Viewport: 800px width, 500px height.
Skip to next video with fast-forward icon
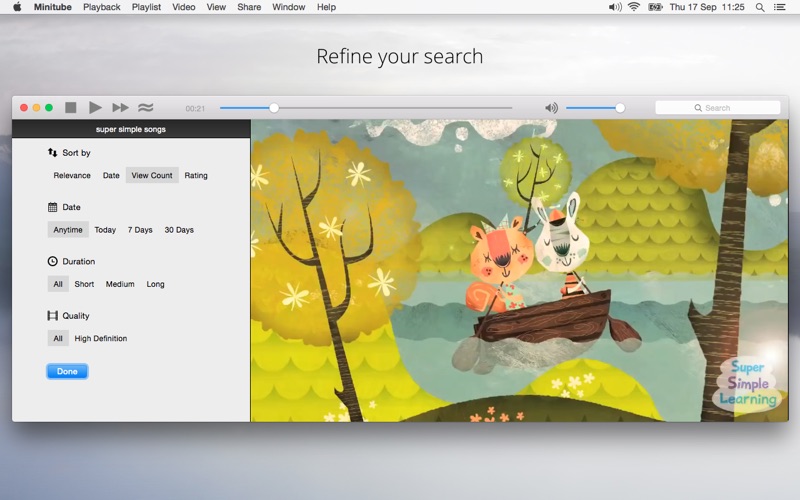(x=120, y=108)
